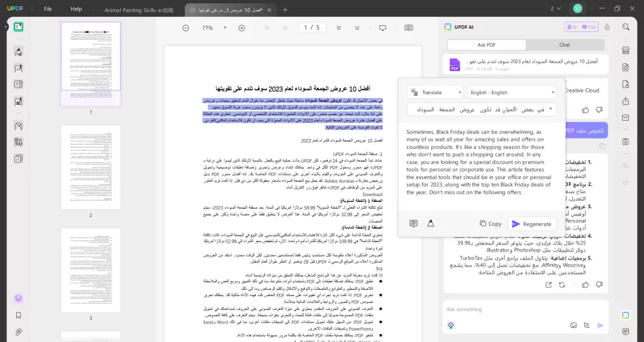644x342 pixels.
Task: Jump to the last page arrow
Action: pos(357,28)
